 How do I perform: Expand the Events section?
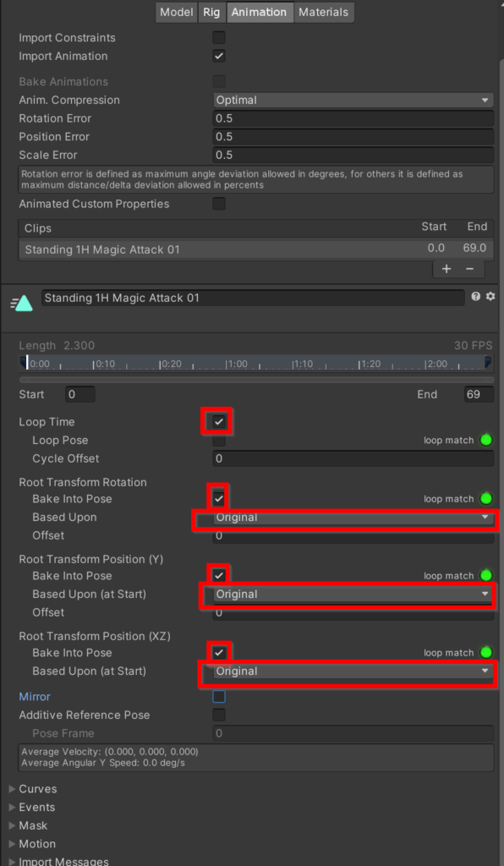tap(12, 807)
